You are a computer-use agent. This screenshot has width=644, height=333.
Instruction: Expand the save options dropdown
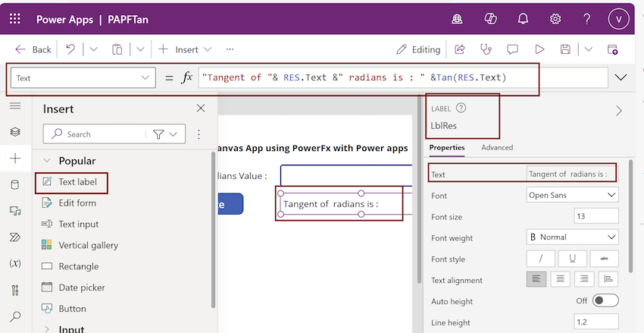[589, 49]
